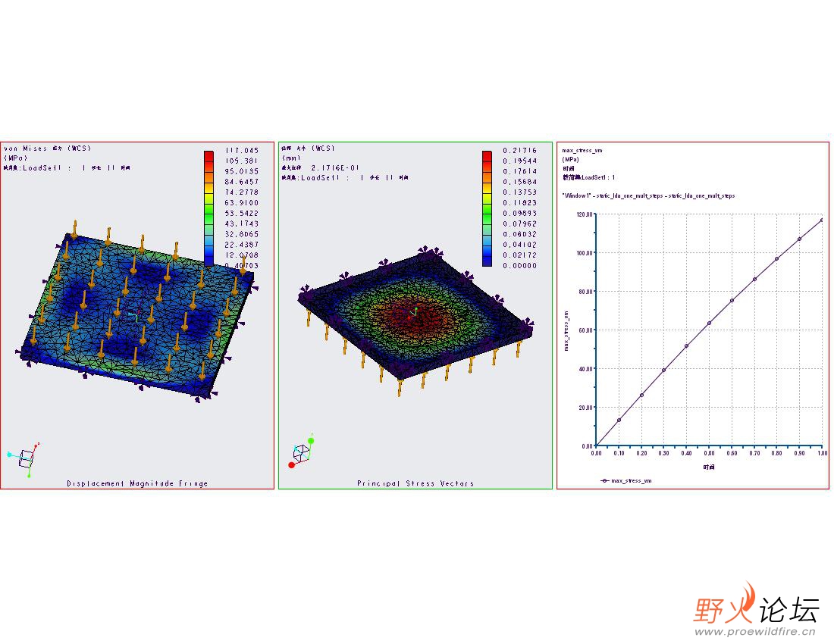Select legend value 0.06032
The image size is (834, 644).
520,234
